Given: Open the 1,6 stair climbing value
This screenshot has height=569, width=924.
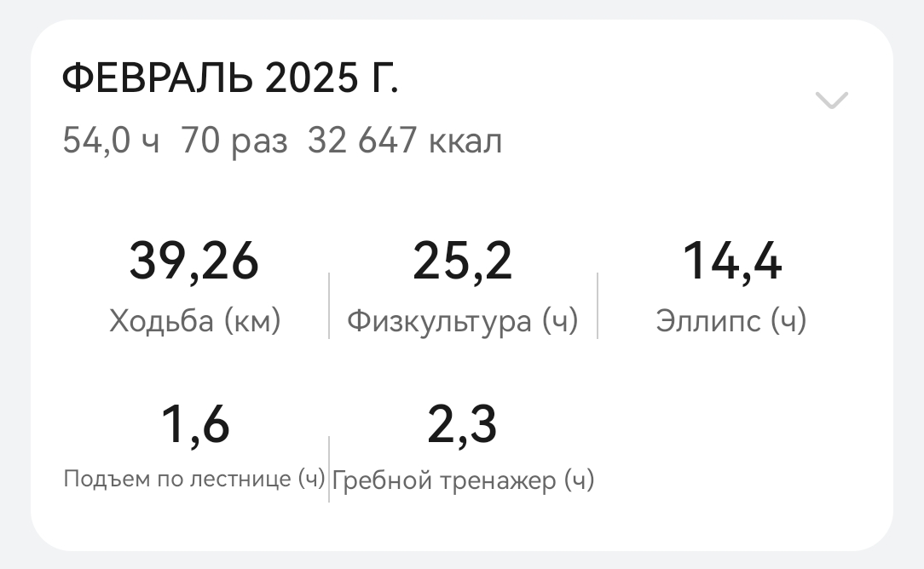Looking at the screenshot, I should [x=194, y=424].
